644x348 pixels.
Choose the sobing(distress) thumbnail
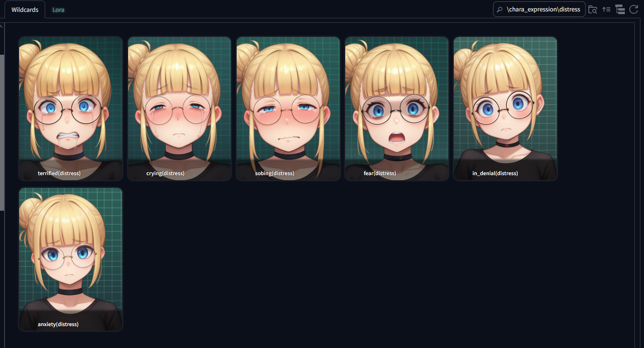pyautogui.click(x=288, y=109)
